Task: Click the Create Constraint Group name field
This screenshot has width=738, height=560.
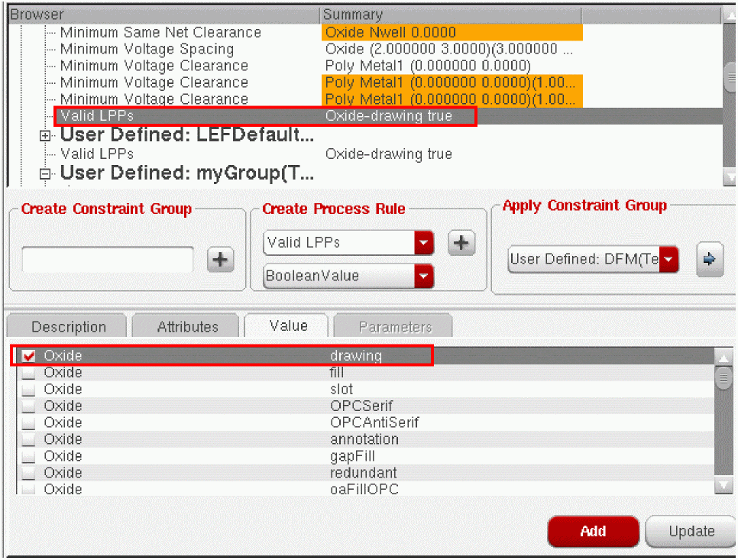Action: 107,261
